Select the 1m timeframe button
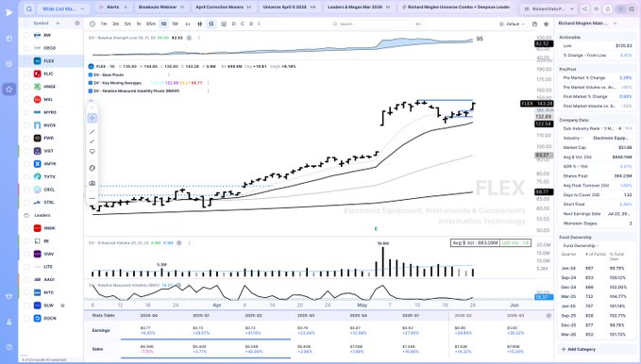641x364 pixels. tap(104, 25)
